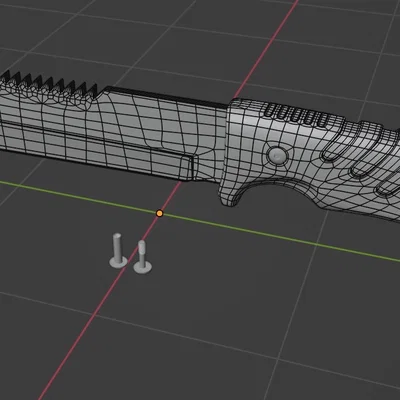The height and width of the screenshot is (400, 400).
Task: Select the round rivet on knife handle
Action: click(x=277, y=156)
